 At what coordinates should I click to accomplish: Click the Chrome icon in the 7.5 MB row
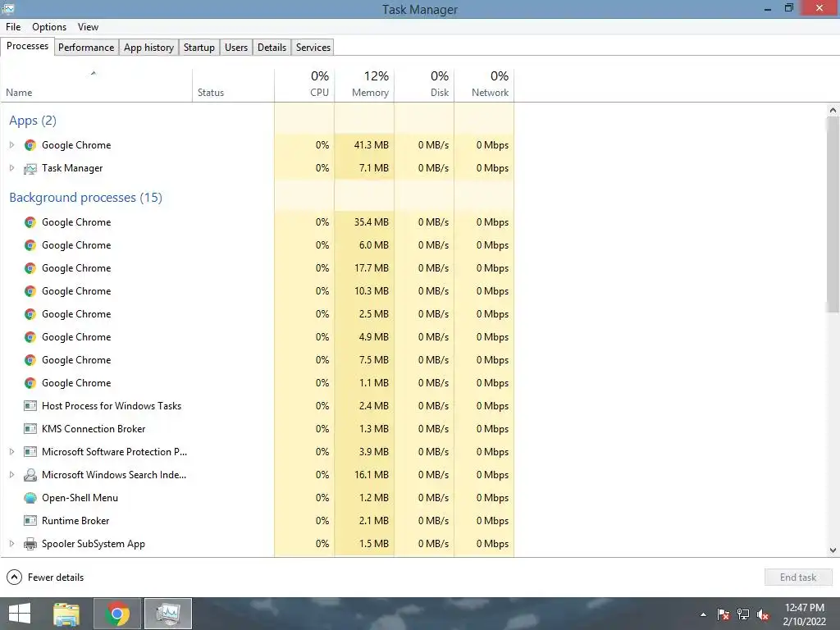(x=30, y=360)
